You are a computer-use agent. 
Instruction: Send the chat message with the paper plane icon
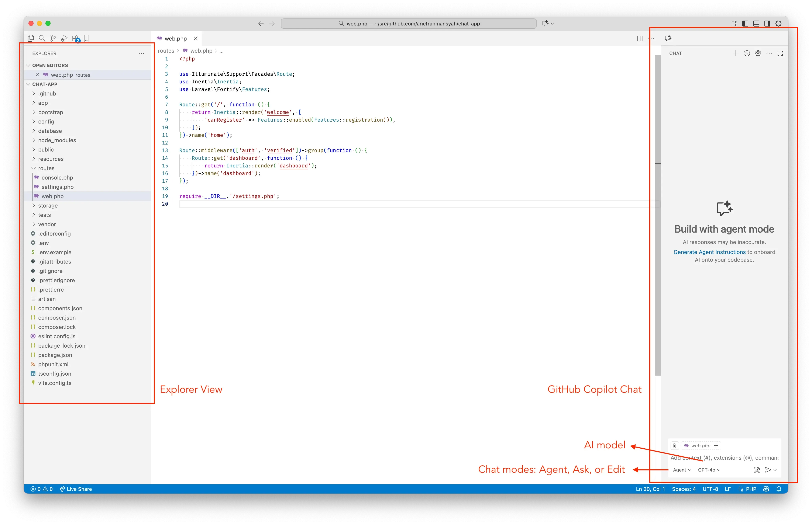pyautogui.click(x=768, y=470)
